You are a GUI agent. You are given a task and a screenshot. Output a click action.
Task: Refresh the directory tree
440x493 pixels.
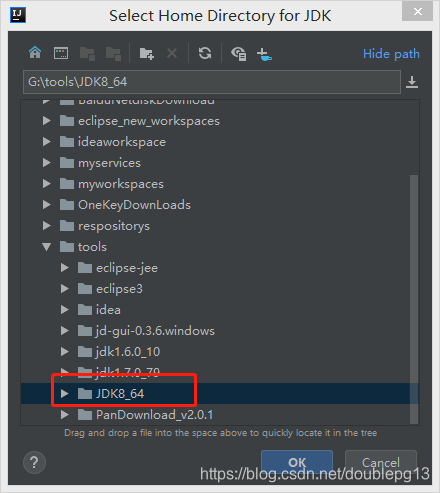(x=205, y=53)
